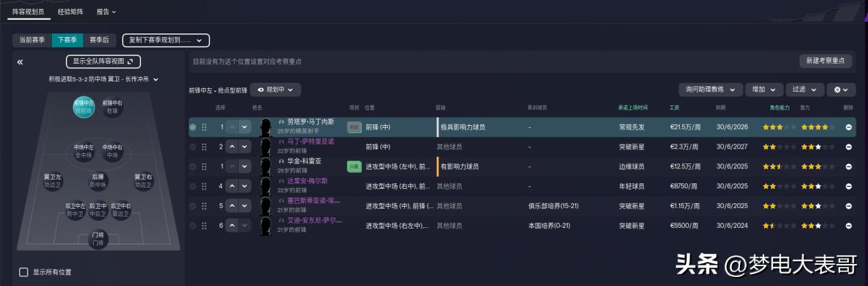This screenshot has height=286, width=868.
Task: Sort by 工资 column header
Action: pos(674,107)
